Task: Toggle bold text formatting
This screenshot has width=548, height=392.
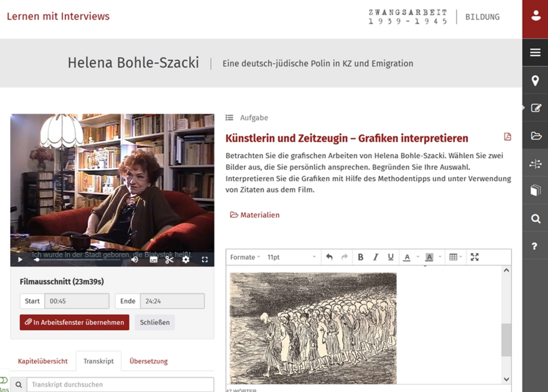Action: tap(360, 257)
